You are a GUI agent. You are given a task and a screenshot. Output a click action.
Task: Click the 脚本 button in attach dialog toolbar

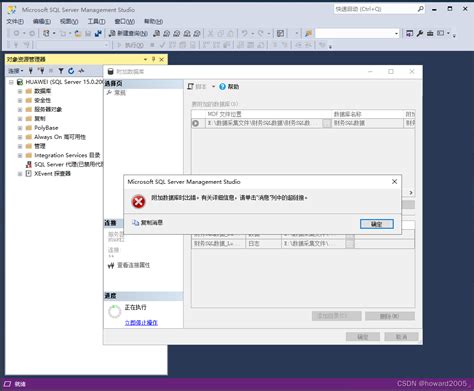[197, 87]
